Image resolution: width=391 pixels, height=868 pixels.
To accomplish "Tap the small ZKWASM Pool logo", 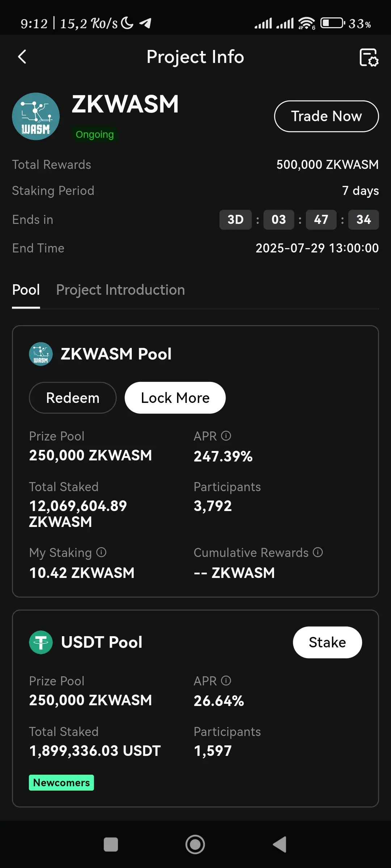I will coord(41,354).
